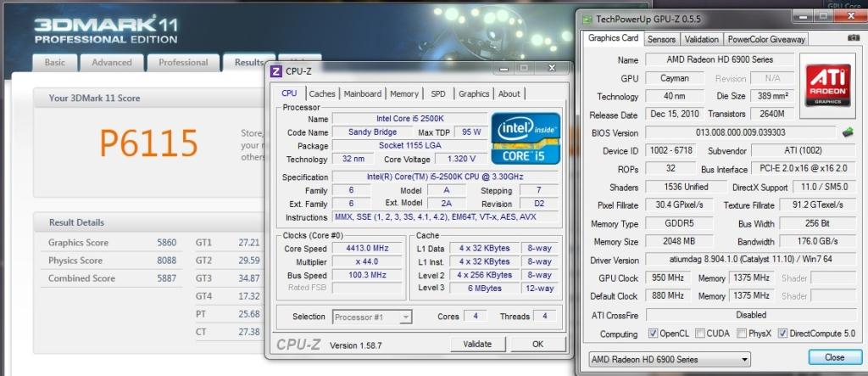Viewport: 868px width, 376px height.
Task: Click the ATI Radeon logo
Action: tap(827, 85)
